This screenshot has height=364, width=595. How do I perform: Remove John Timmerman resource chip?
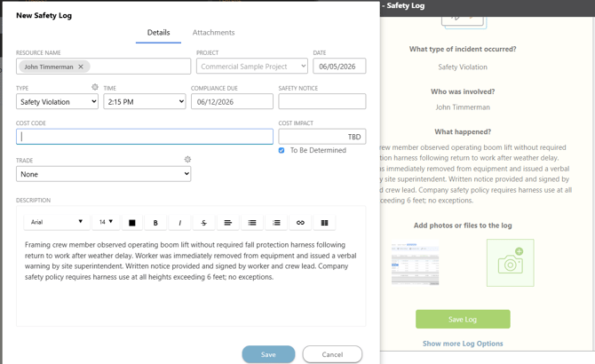81,67
